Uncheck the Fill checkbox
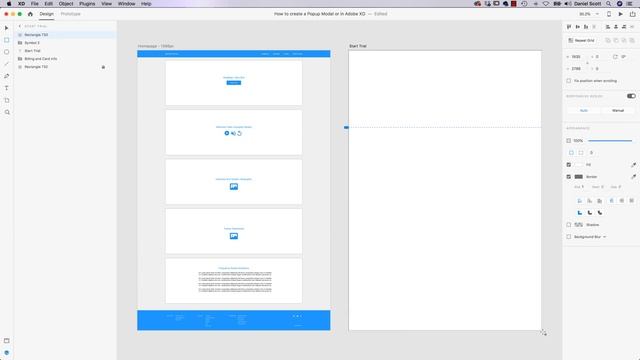640x360 pixels. 569,165
